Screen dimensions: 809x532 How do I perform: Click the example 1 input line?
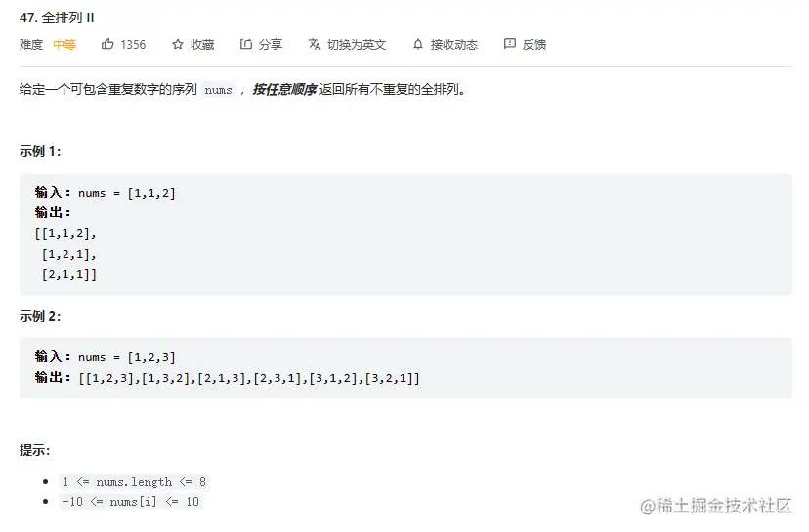coord(106,193)
